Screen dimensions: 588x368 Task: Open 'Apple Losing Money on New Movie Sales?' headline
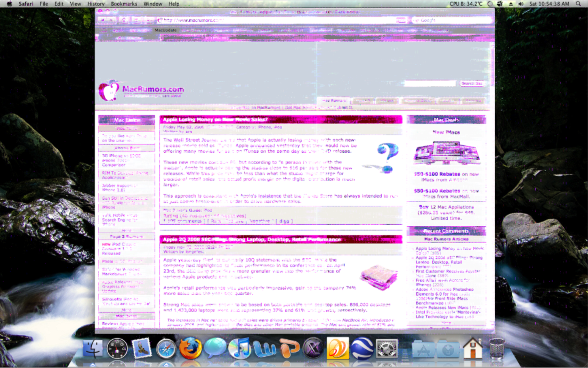tap(215, 119)
